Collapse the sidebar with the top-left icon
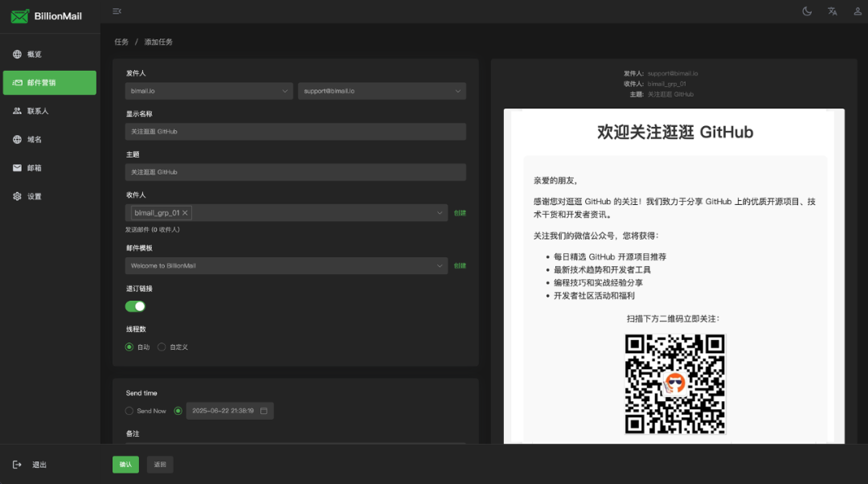The image size is (868, 484). coord(117,11)
